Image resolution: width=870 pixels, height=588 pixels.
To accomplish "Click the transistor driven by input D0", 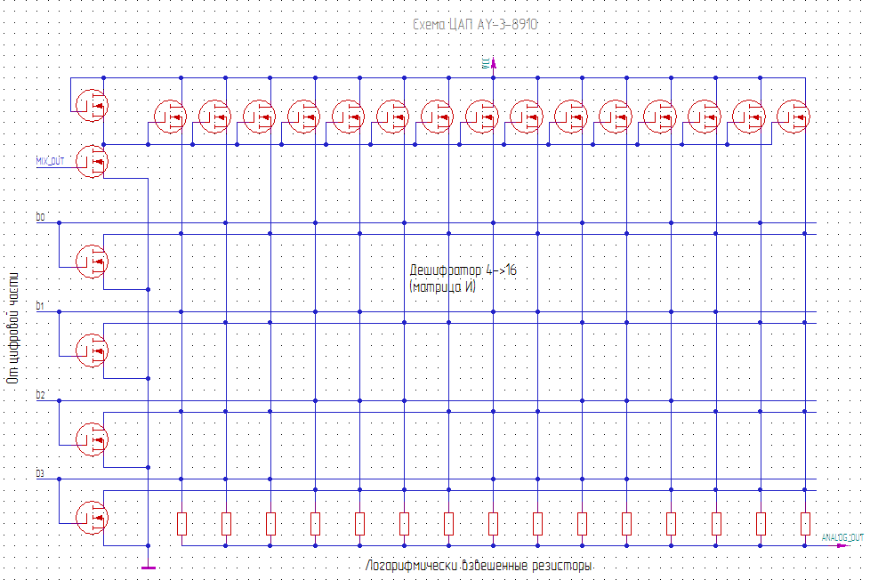I will tap(93, 261).
